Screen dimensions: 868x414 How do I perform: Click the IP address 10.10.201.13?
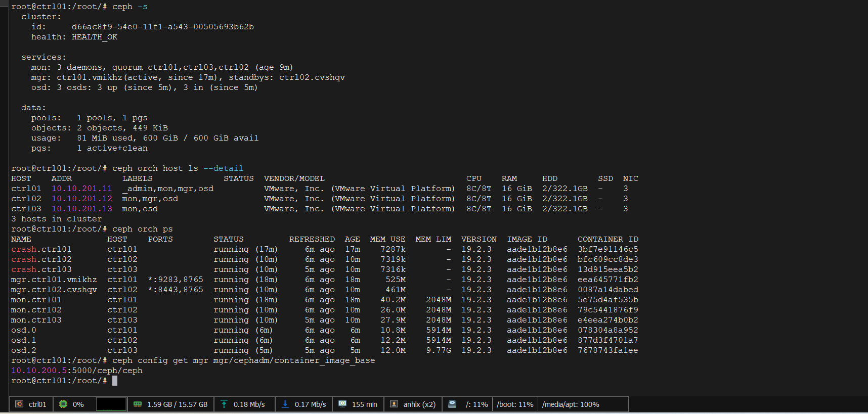(x=82, y=209)
